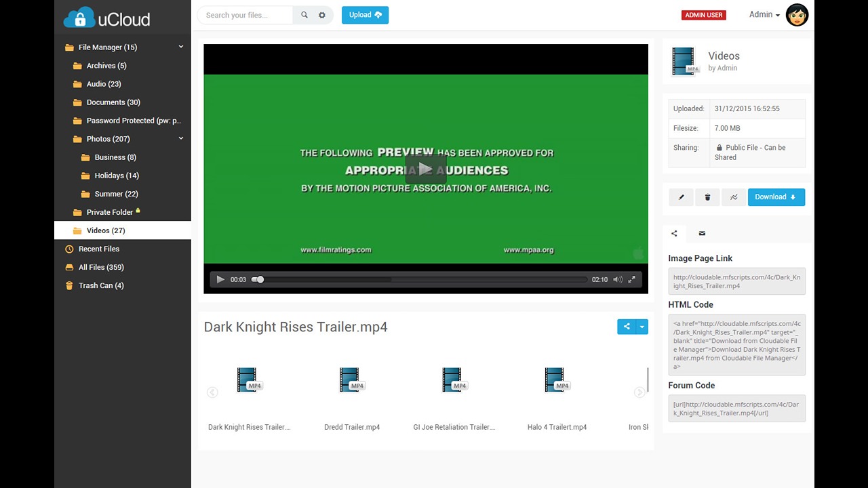This screenshot has width=868, height=488.
Task: Open All Files (359)
Action: pos(101,267)
